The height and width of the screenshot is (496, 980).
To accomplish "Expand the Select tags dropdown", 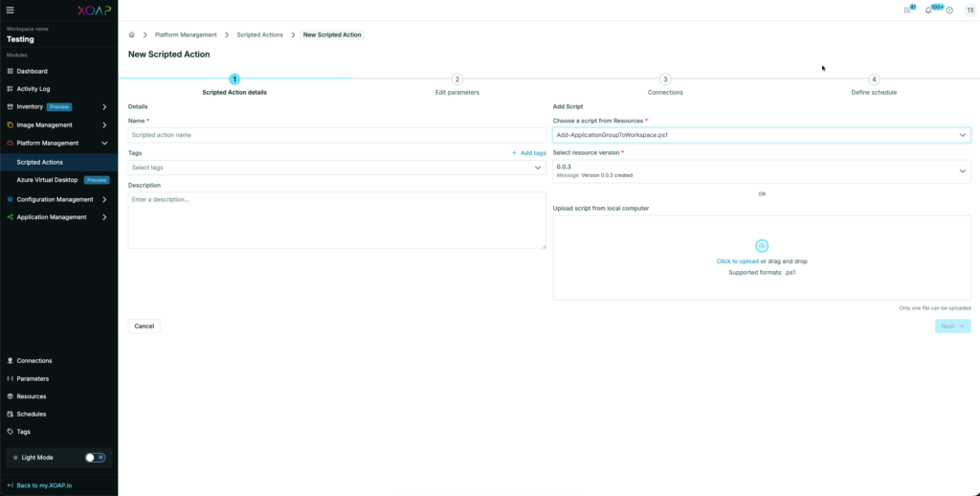I will [x=337, y=168].
